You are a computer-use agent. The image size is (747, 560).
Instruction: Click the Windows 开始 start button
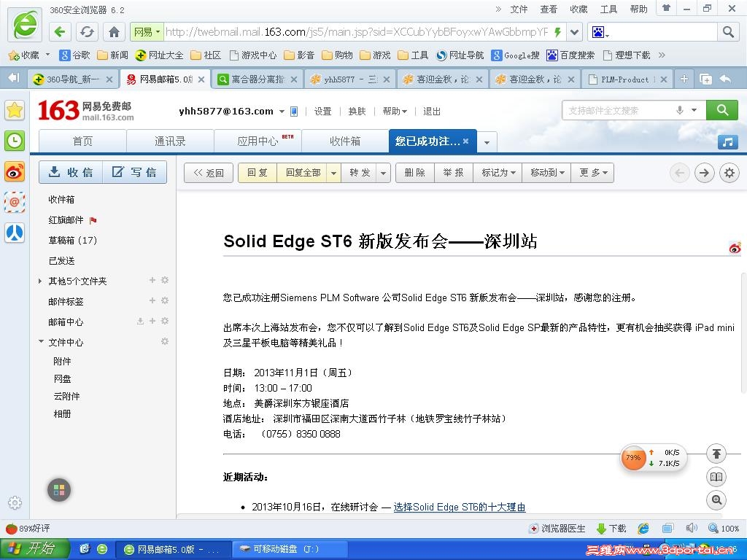click(x=34, y=548)
